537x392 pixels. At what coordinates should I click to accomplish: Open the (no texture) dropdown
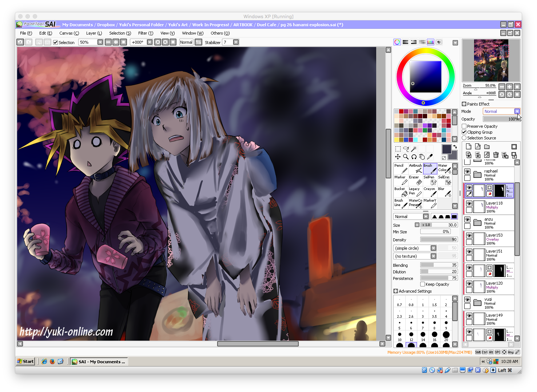click(433, 256)
